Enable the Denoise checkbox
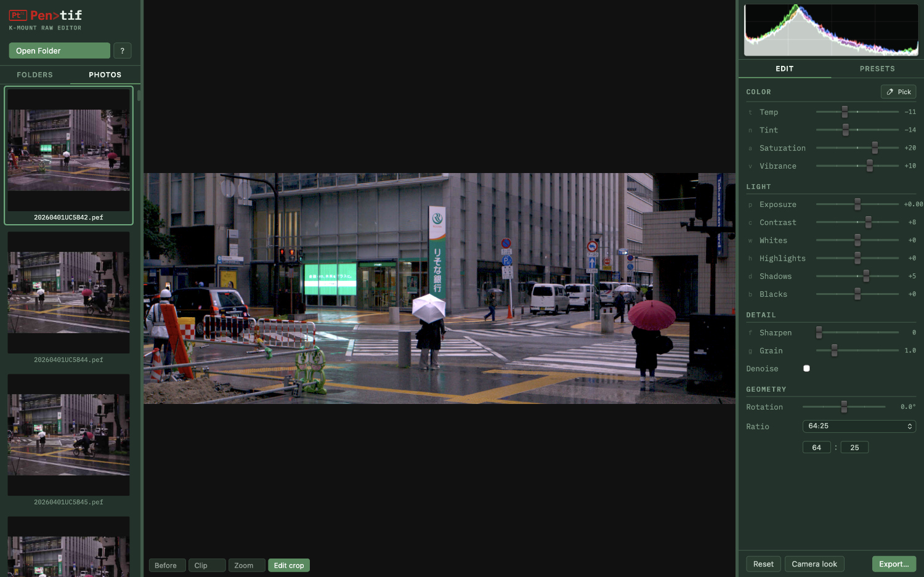The image size is (924, 577). 806,368
